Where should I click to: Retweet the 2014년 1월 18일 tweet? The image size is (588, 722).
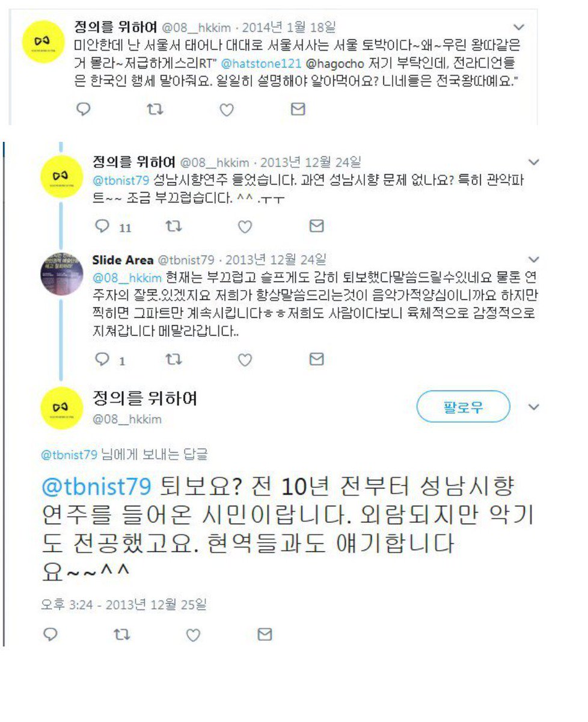coord(155,110)
